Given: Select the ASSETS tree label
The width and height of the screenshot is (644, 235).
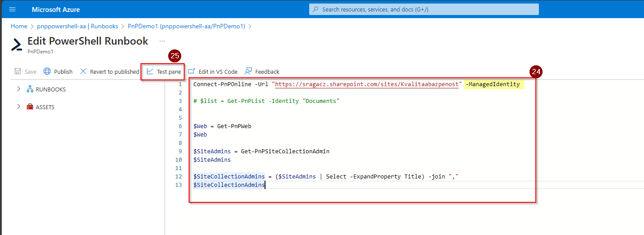Looking at the screenshot, I should 45,107.
